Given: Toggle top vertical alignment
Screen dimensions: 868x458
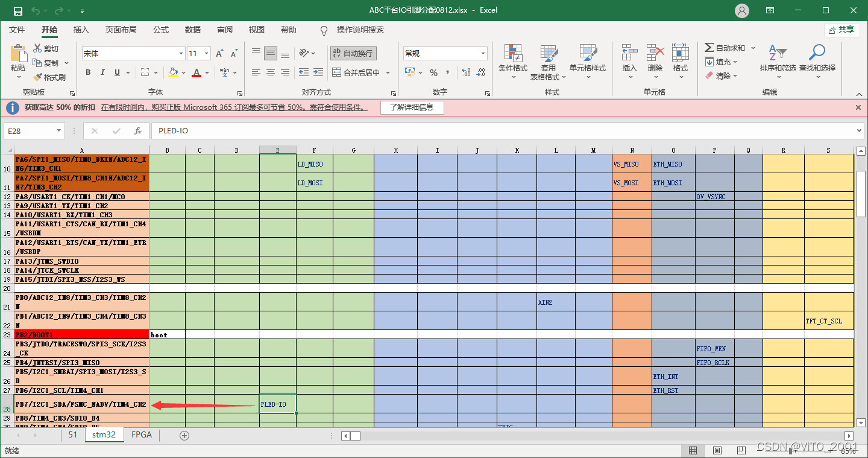Looking at the screenshot, I should pyautogui.click(x=256, y=53).
